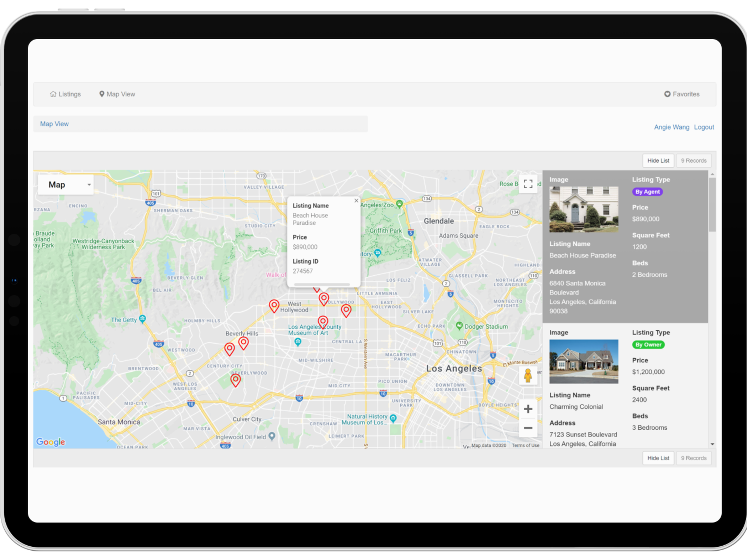This screenshot has width=747, height=560.
Task: Select the pin right of the Hollywood label
Action: point(346,310)
